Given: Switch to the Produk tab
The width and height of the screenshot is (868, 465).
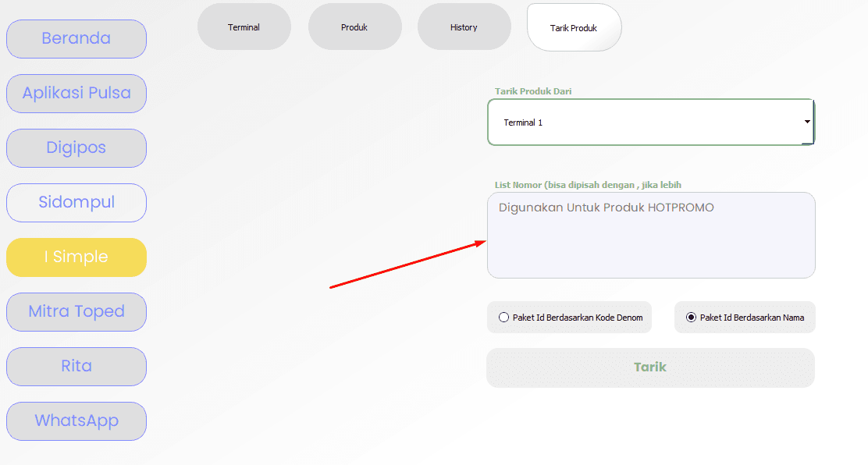Looking at the screenshot, I should (354, 27).
